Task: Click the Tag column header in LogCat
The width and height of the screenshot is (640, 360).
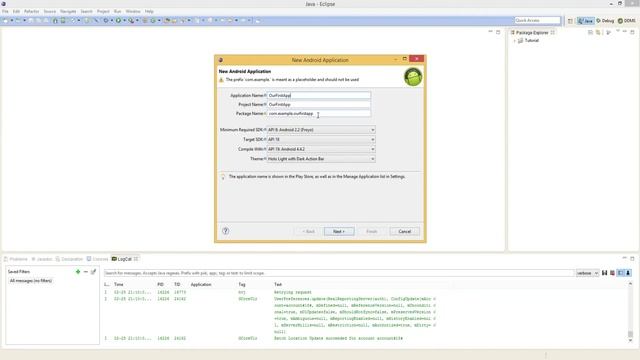Action: coord(242,284)
